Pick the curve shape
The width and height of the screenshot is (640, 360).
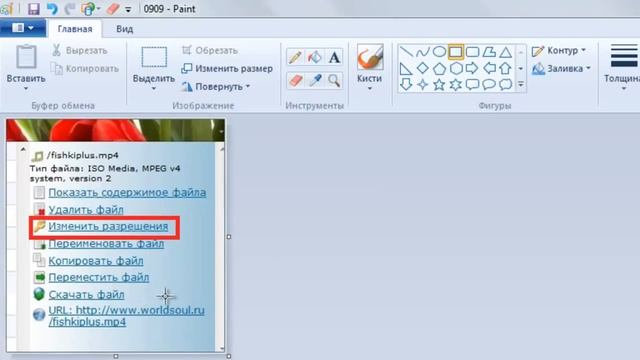point(423,52)
